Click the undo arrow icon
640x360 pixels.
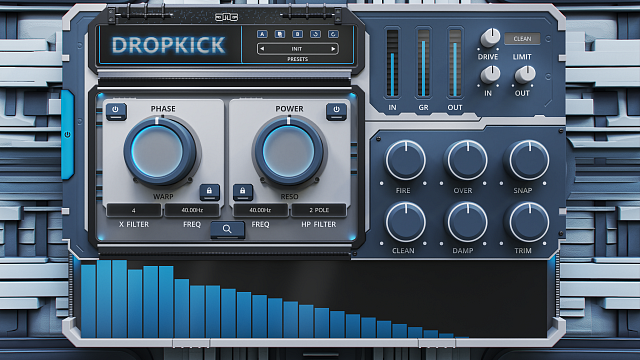click(315, 34)
